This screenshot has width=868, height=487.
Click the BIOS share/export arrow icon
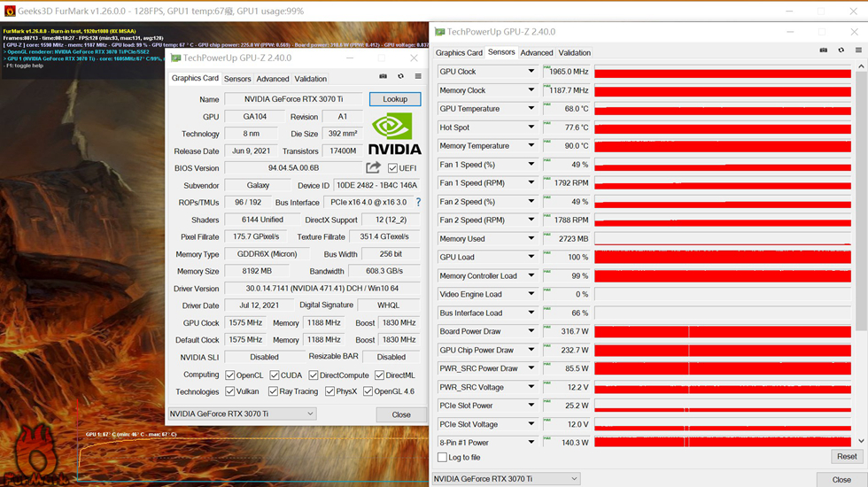[x=373, y=167]
